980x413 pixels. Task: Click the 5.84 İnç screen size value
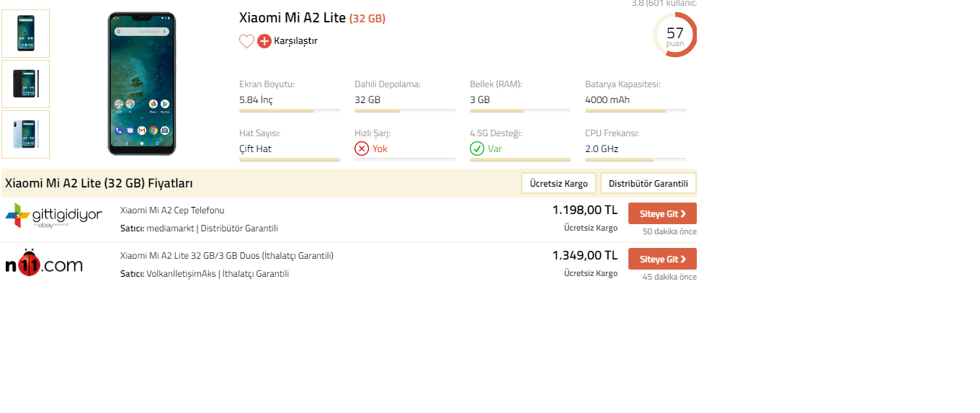[x=256, y=100]
